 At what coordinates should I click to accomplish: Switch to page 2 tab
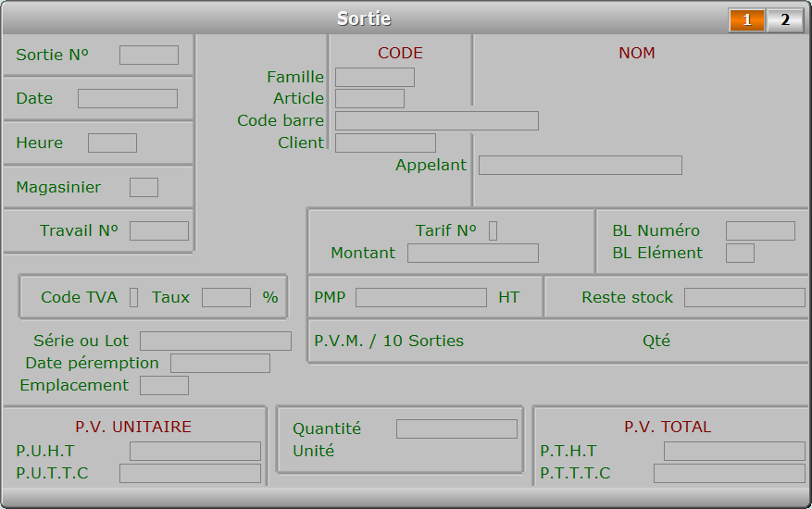tap(784, 19)
